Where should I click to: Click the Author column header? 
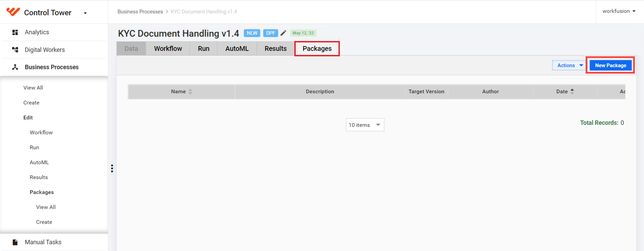click(491, 92)
